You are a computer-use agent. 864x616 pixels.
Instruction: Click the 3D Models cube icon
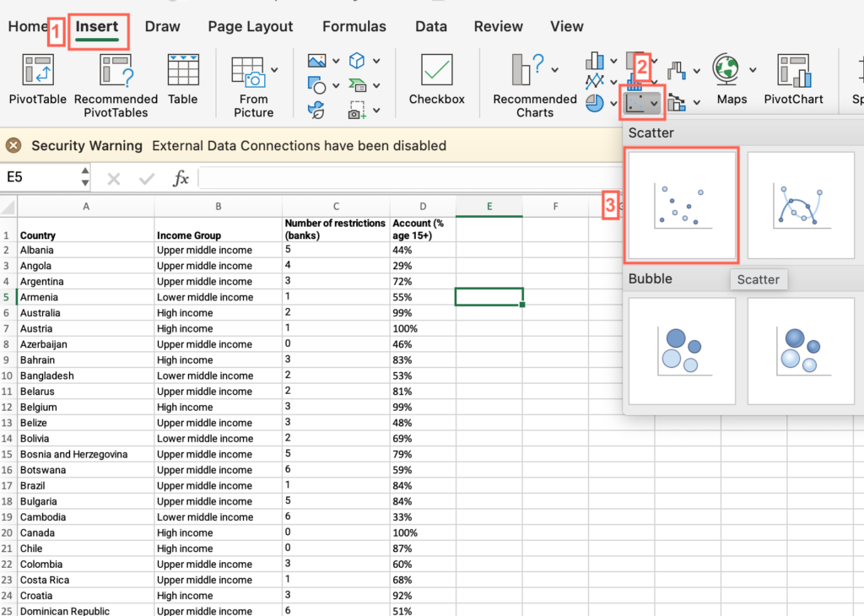[357, 61]
